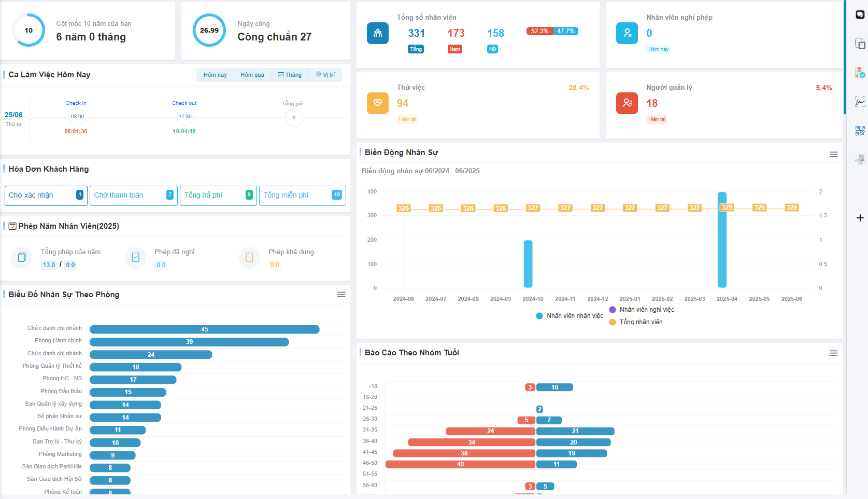This screenshot has width=868, height=499.
Task: Click the blue total employees group icon
Action: [x=378, y=33]
